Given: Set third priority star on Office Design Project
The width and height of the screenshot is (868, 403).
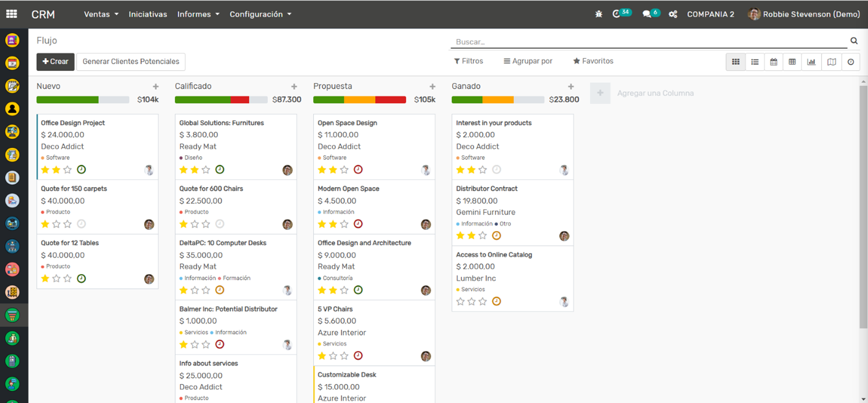Looking at the screenshot, I should click(67, 170).
